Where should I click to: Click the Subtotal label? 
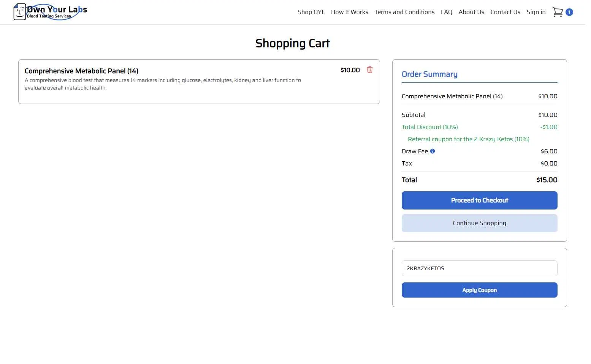click(414, 115)
